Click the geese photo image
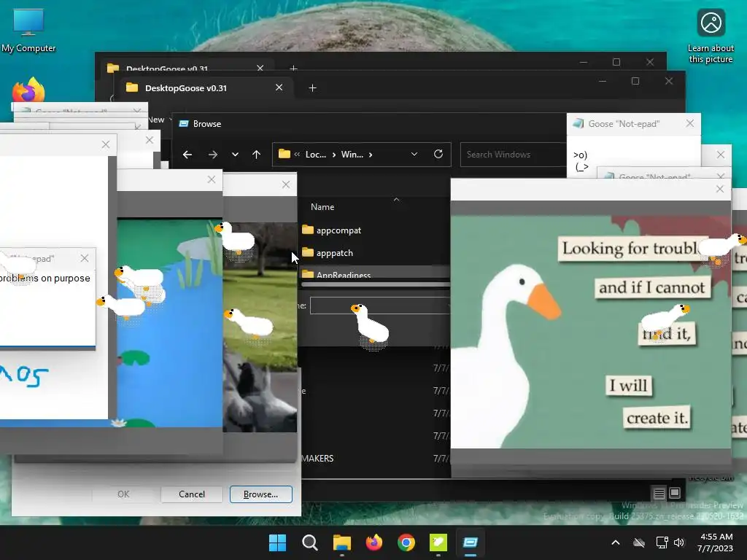This screenshot has height=560, width=747. pyautogui.click(x=260, y=327)
